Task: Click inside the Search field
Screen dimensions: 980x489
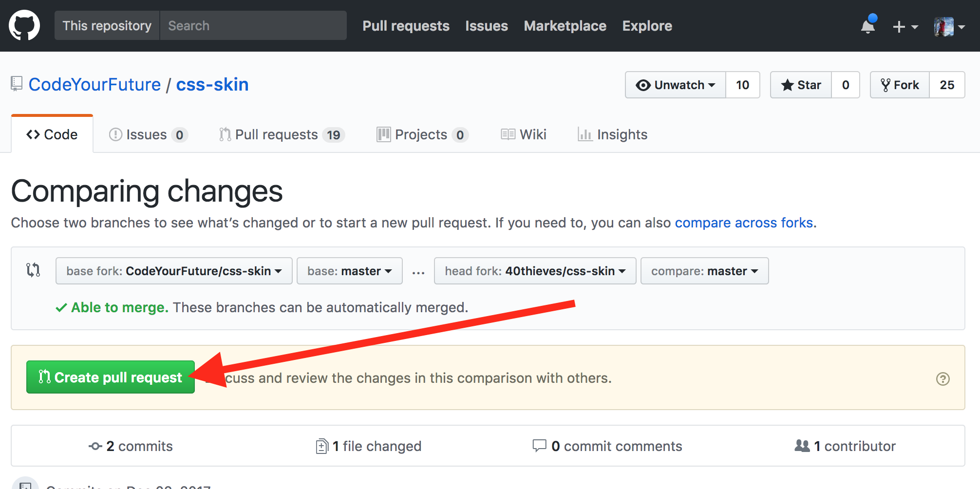Action: pos(253,25)
